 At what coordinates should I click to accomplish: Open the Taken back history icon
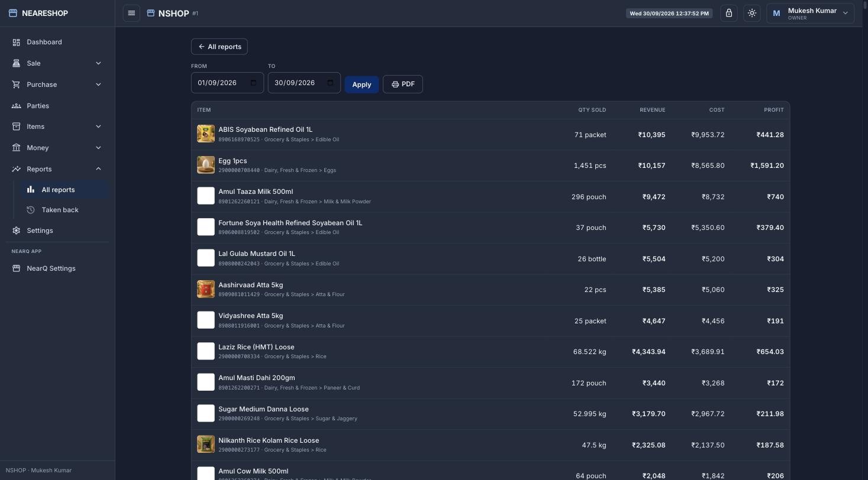tap(31, 210)
